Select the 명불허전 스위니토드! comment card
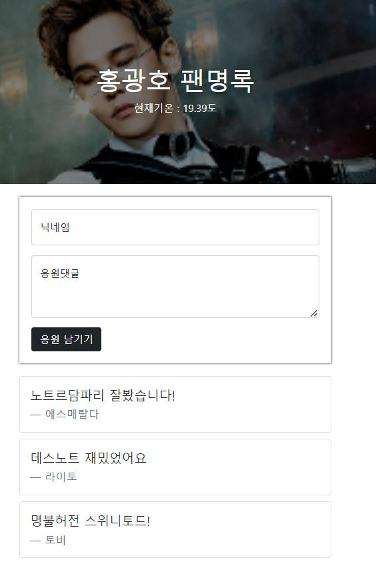 click(x=175, y=529)
